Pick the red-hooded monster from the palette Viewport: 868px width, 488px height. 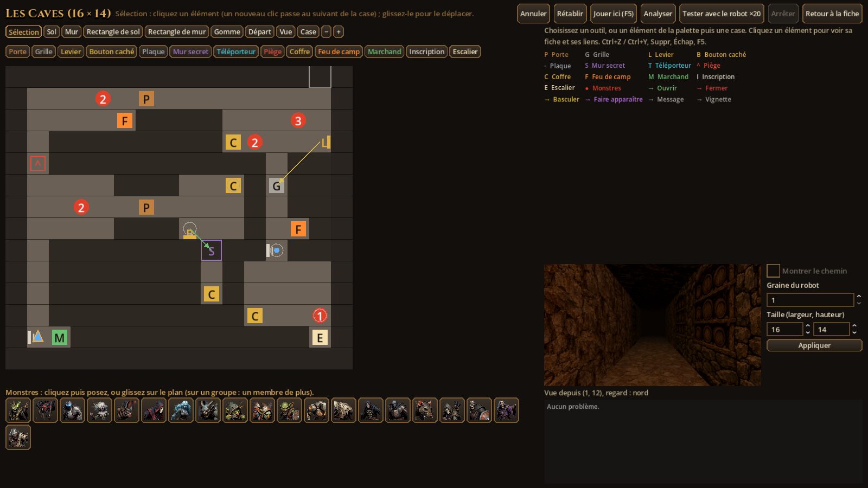154,410
